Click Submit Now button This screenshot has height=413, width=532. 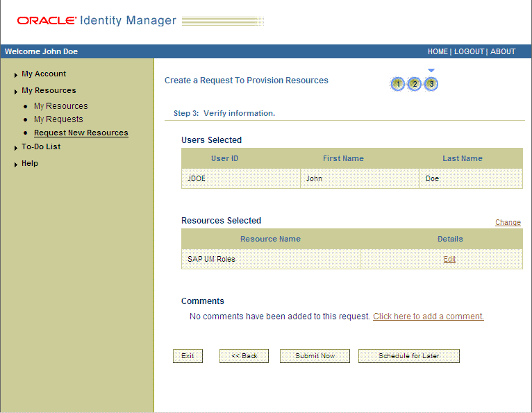coord(315,356)
